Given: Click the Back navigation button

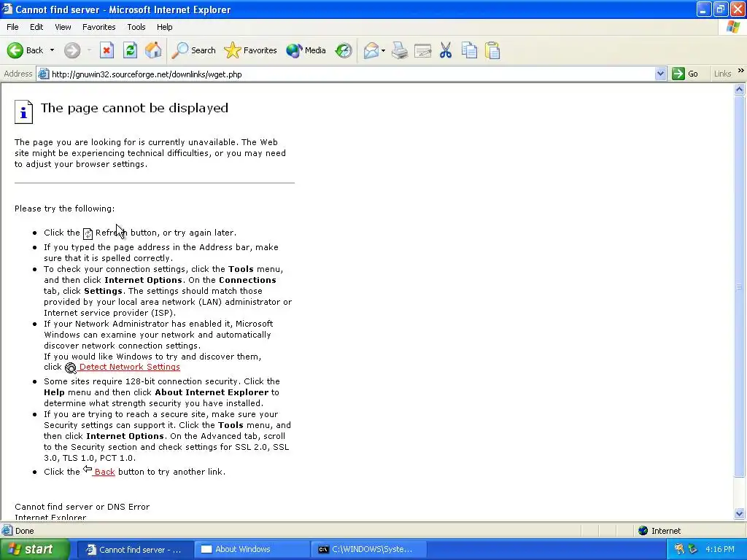Looking at the screenshot, I should [25, 50].
